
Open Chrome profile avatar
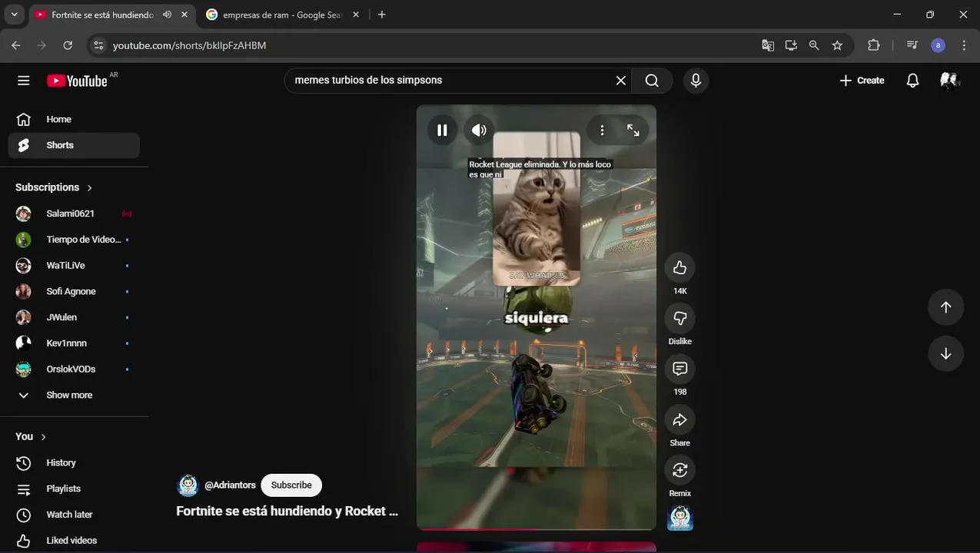click(x=938, y=45)
